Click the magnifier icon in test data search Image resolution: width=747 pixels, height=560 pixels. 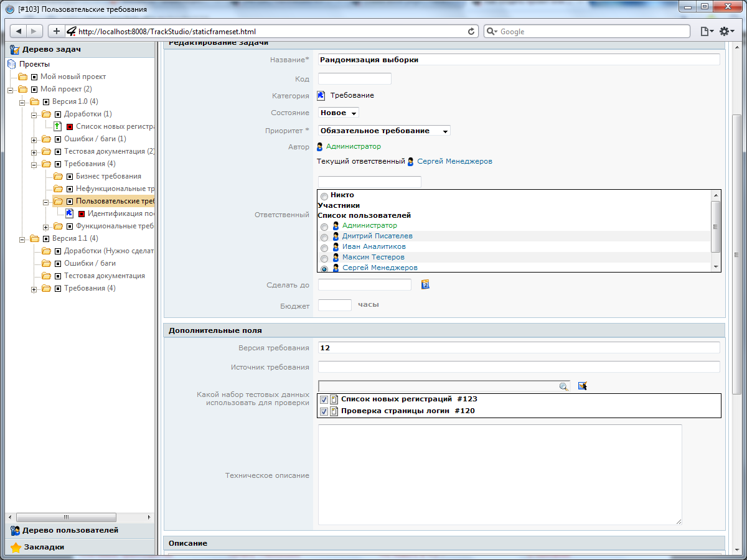[x=563, y=386]
